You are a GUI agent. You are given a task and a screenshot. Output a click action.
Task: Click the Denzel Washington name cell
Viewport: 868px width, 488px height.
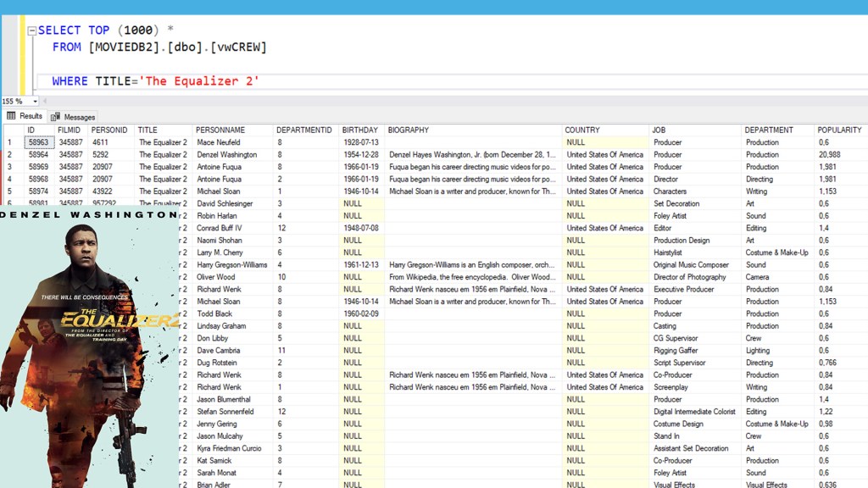226,155
